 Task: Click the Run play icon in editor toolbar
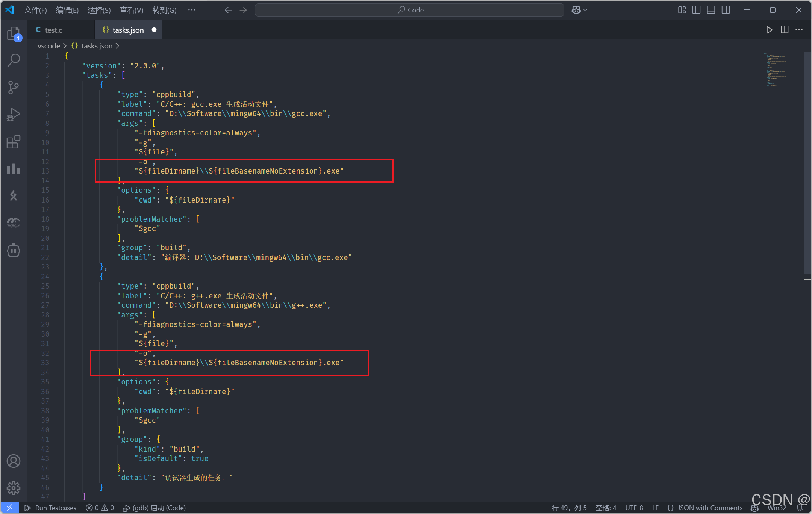[x=769, y=30]
